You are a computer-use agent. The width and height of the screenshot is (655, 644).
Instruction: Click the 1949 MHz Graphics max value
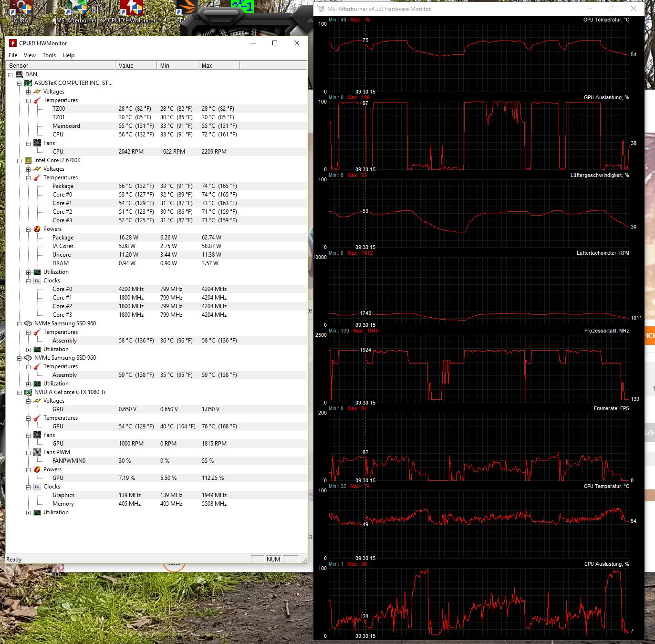214,495
